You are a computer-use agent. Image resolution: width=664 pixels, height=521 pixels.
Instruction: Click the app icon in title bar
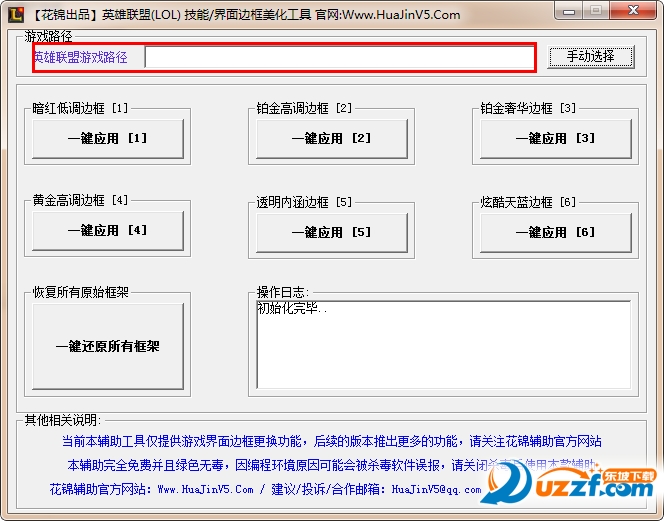tap(16, 14)
